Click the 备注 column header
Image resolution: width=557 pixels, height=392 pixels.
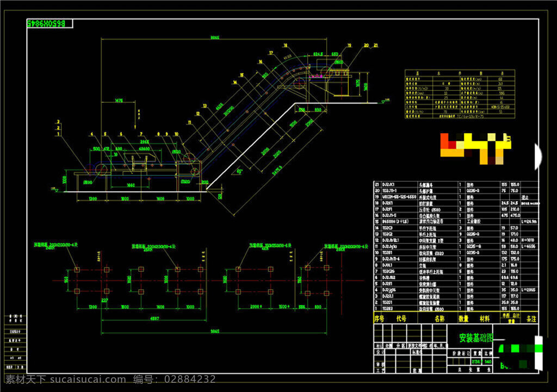click(x=531, y=319)
